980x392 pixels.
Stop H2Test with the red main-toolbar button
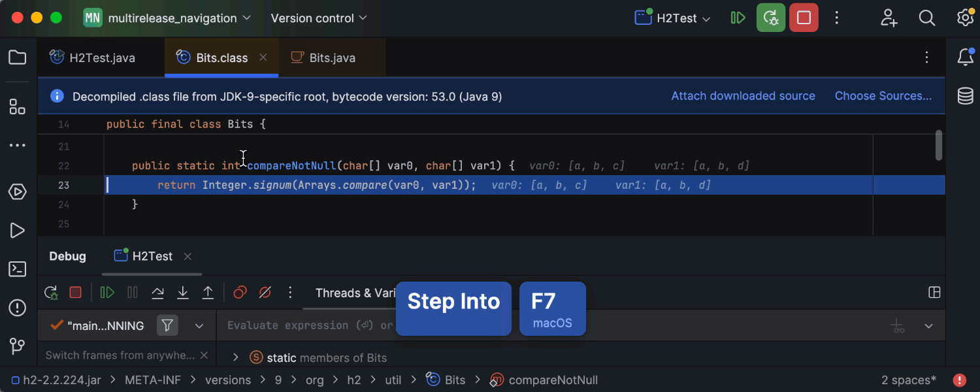coord(804,18)
